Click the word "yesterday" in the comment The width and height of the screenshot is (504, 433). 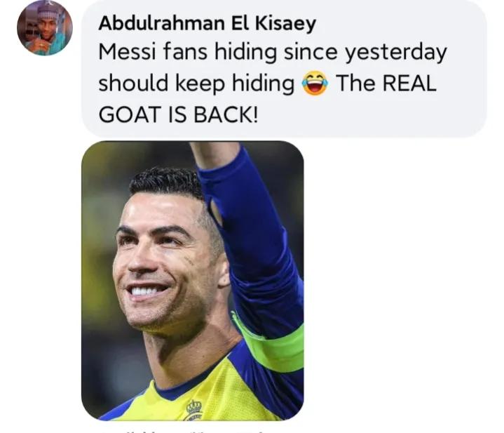coord(395,53)
